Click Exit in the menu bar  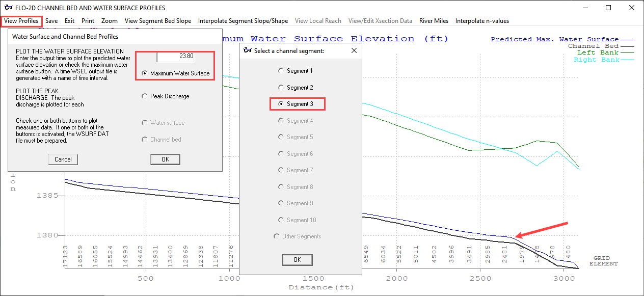tap(69, 21)
